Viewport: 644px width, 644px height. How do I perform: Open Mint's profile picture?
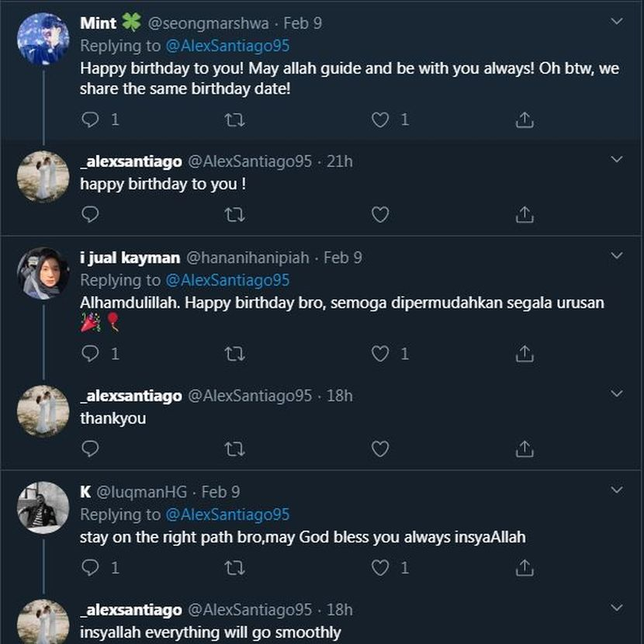(43, 39)
